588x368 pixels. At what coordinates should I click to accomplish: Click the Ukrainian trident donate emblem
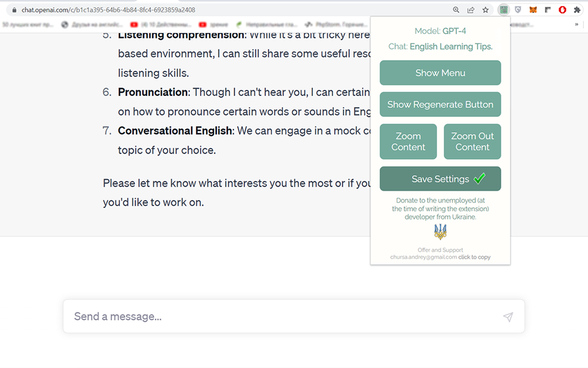pyautogui.click(x=441, y=232)
